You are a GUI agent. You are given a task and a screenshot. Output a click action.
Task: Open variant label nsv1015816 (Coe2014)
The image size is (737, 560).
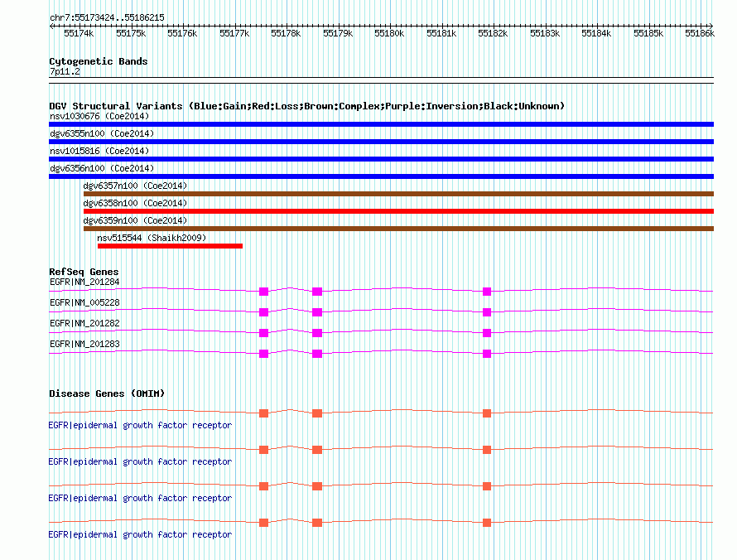(x=99, y=151)
